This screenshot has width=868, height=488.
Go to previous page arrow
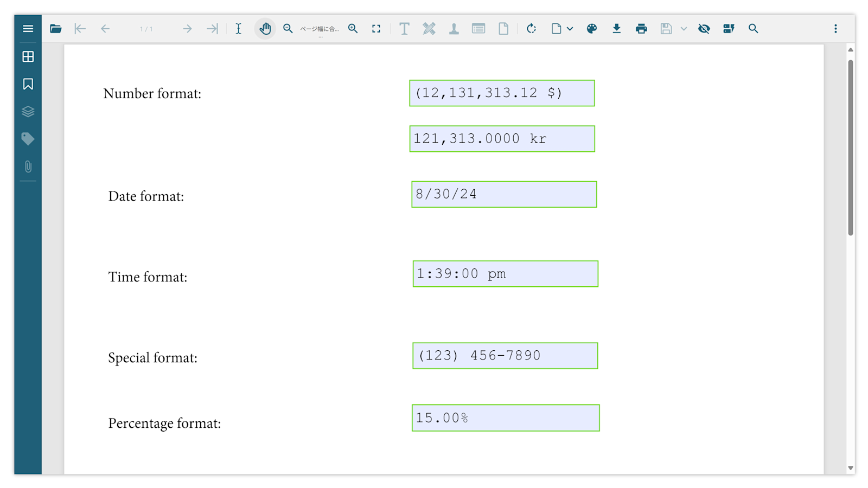(105, 29)
